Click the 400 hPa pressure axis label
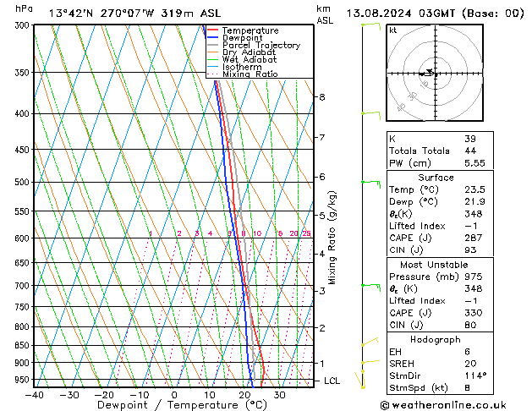532x411 pixels. pos(24,114)
